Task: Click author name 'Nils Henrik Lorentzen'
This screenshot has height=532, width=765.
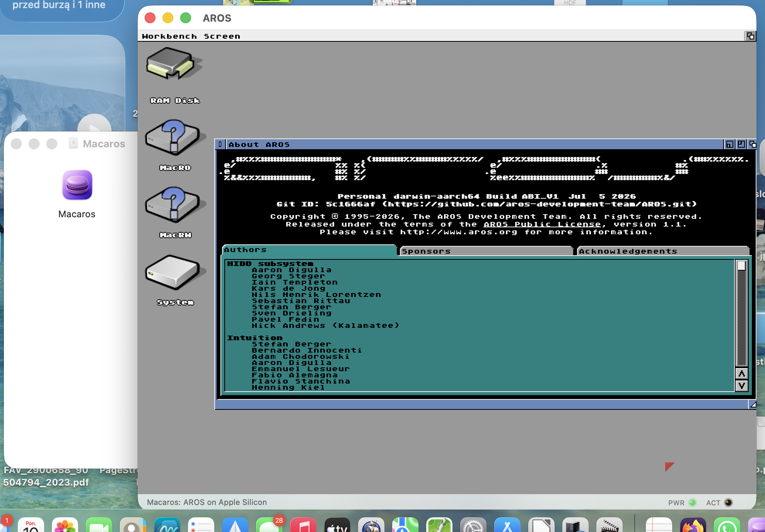Action: 316,295
